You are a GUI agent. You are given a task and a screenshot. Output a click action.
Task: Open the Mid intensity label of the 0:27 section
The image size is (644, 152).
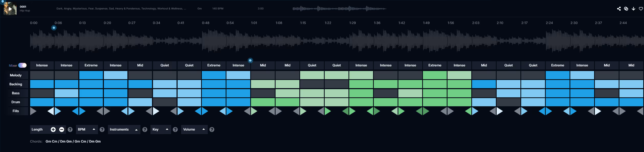140,65
